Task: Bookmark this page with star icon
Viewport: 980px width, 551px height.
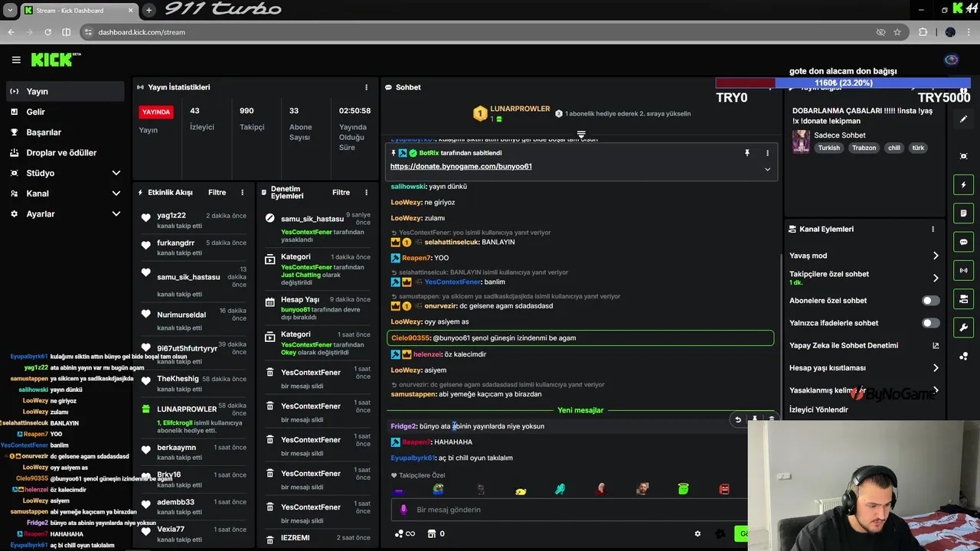Action: tap(897, 32)
